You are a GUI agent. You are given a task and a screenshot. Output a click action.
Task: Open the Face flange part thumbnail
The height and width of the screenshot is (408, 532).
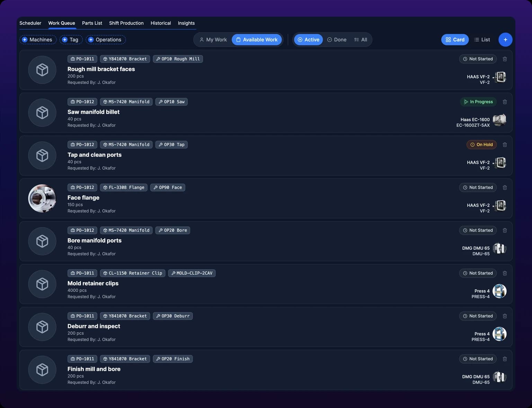click(x=42, y=198)
